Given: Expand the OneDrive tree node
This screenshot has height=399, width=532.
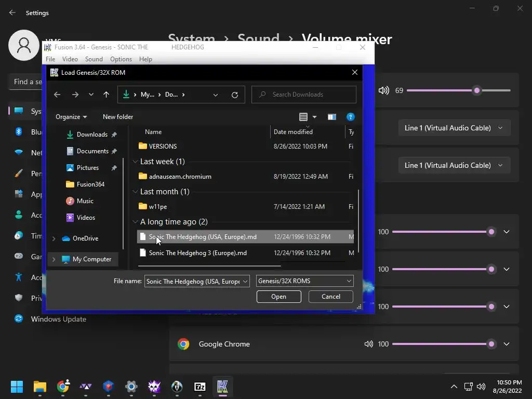Looking at the screenshot, I should click(x=54, y=238).
